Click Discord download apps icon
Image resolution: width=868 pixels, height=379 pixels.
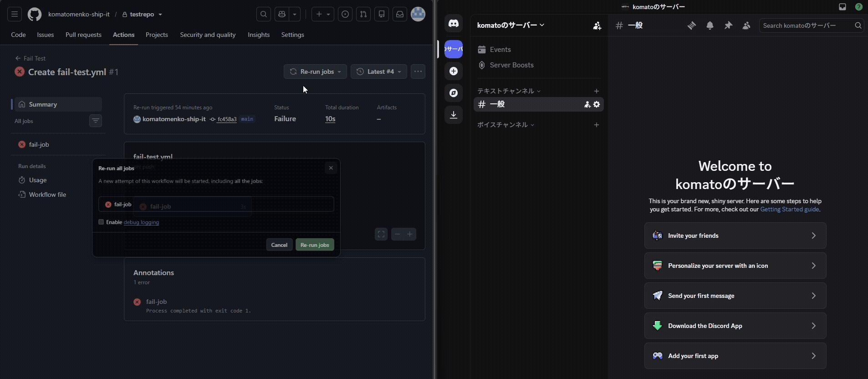(454, 115)
